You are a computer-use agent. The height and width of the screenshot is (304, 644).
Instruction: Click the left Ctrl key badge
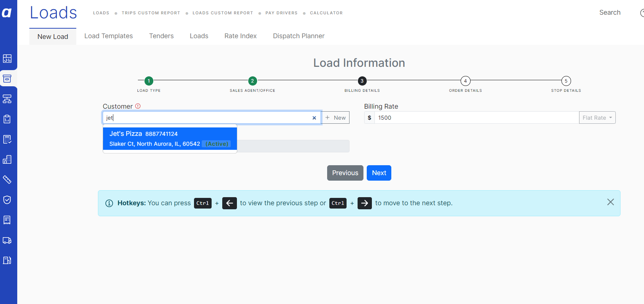pyautogui.click(x=203, y=203)
